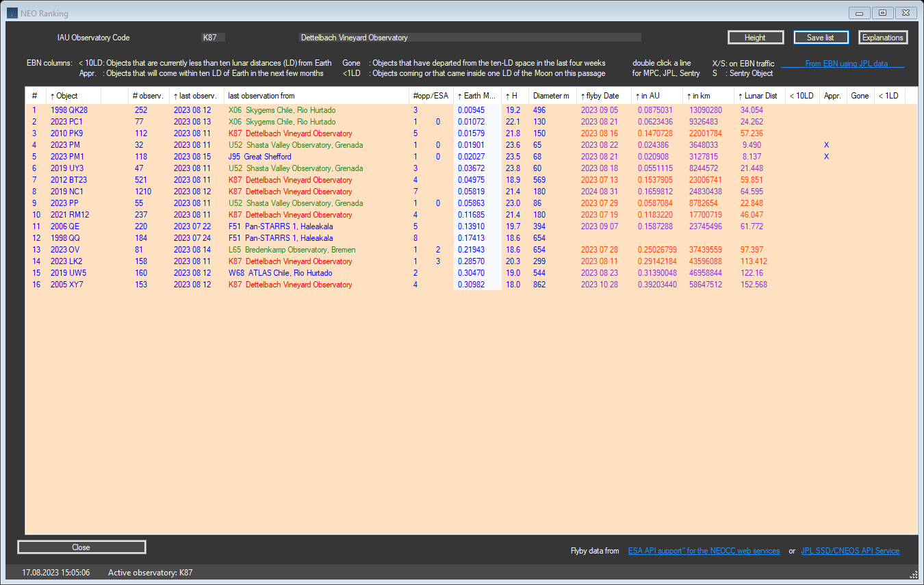Select object 2019 UW5 in the list
Image resolution: width=924 pixels, height=585 pixels.
68,273
